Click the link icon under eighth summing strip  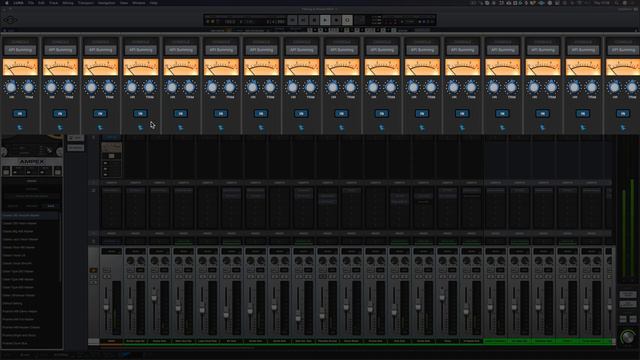301,128
